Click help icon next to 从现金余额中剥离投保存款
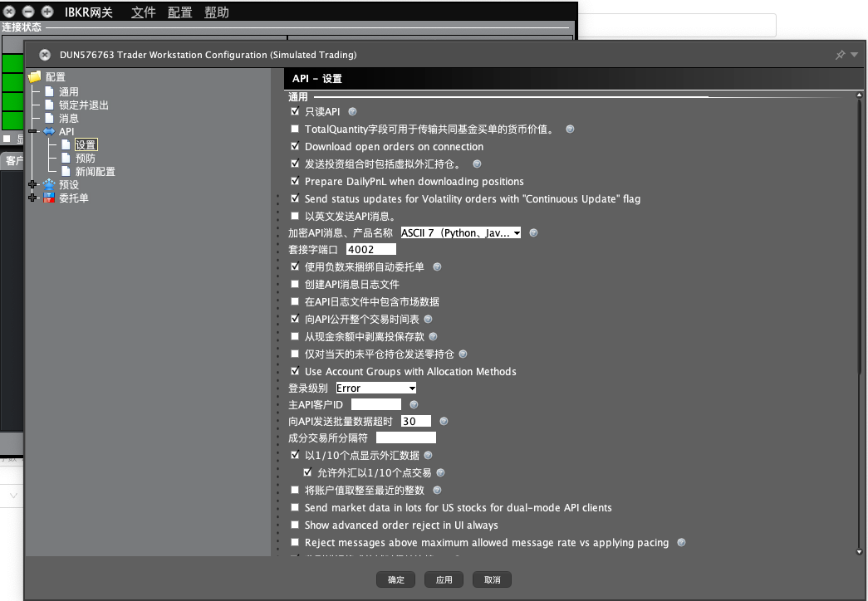Screen dimensions: 868x601 coord(433,336)
